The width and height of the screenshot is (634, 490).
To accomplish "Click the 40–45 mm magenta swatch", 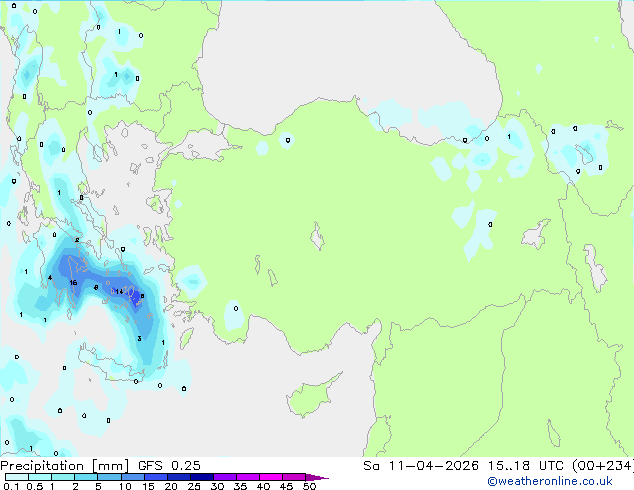I will [271, 477].
